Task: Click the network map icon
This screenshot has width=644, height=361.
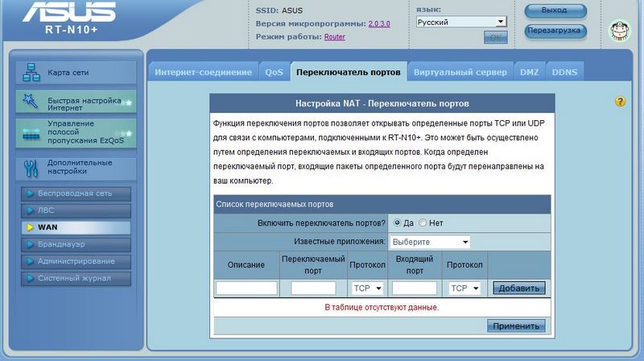Action: (x=31, y=73)
